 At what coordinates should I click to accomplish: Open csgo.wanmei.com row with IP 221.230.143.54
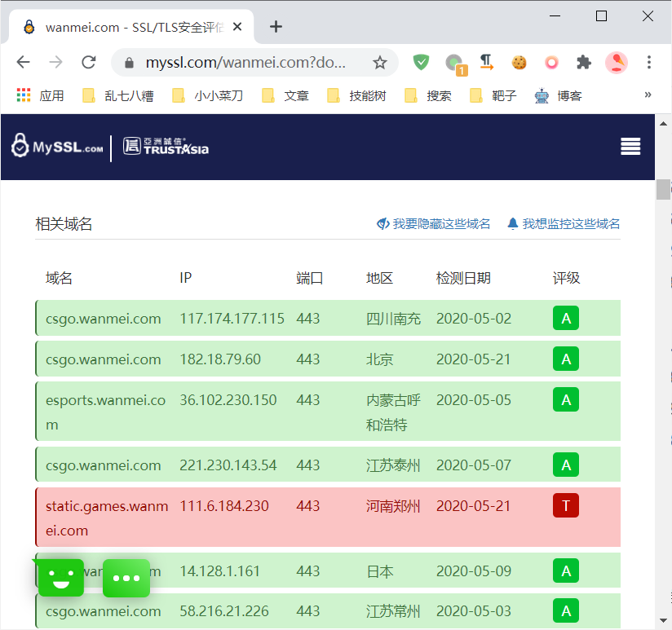pyautogui.click(x=328, y=465)
